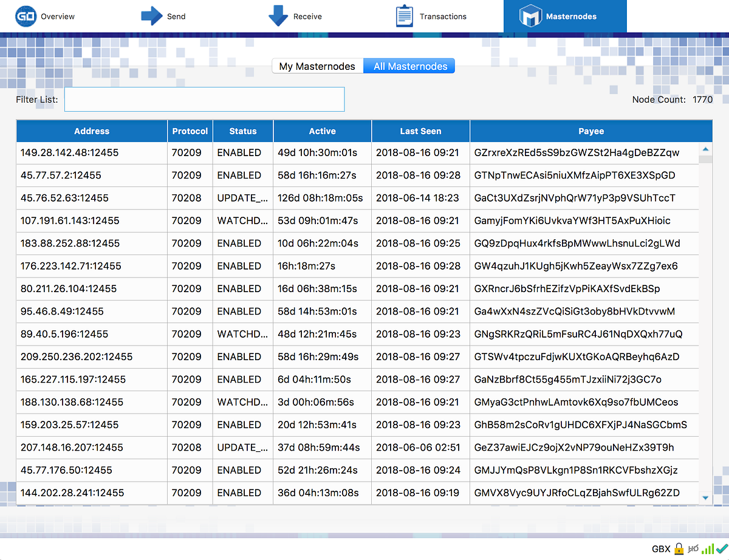This screenshot has height=560, width=729.
Task: Select the All Masternodes tab
Action: [409, 66]
